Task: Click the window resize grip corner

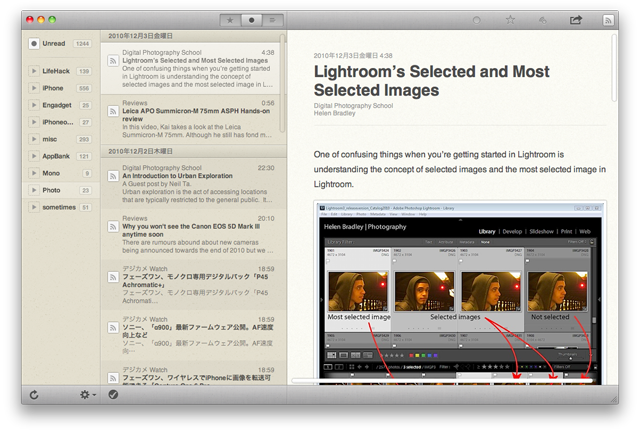Action: (x=613, y=399)
